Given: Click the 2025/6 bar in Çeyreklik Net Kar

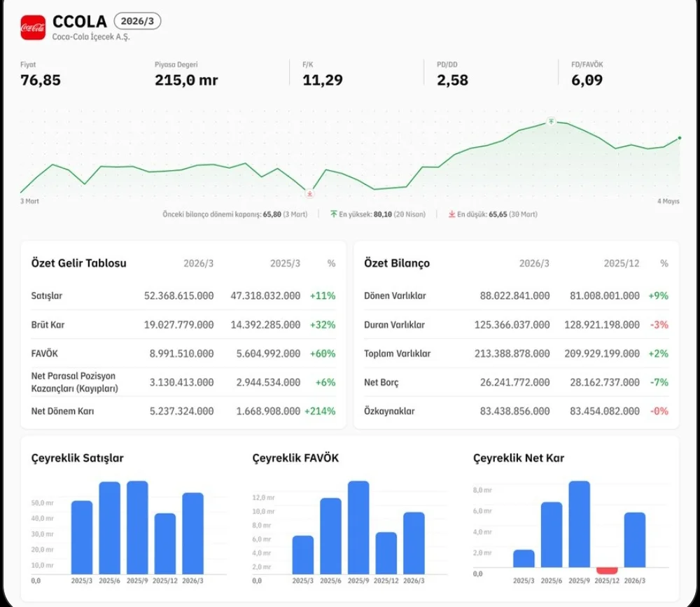Looking at the screenshot, I should (552, 535).
